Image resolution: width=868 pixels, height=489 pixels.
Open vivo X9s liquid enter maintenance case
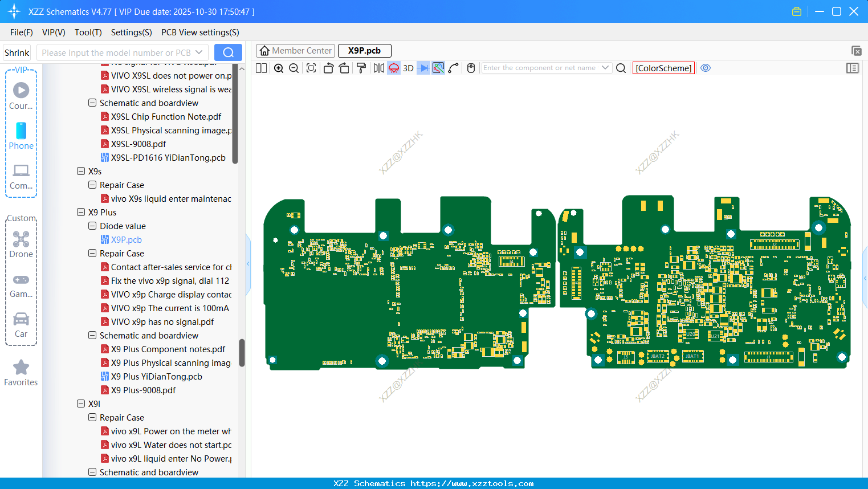click(x=166, y=199)
